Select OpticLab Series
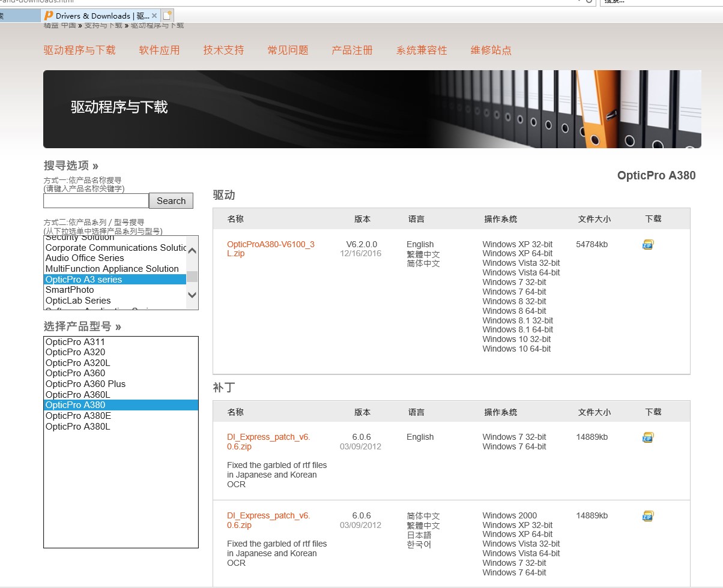This screenshot has width=723, height=588. click(115, 301)
